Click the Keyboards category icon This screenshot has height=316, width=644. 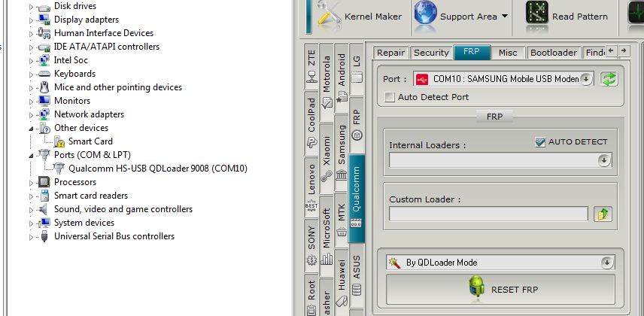[44, 74]
